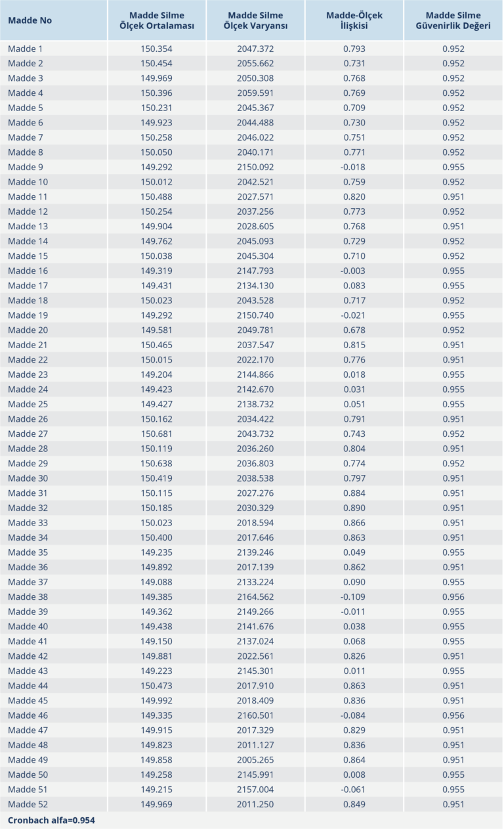Click the "Madde 9" row label
Viewport: 504px width, 829px height.
coord(26,167)
